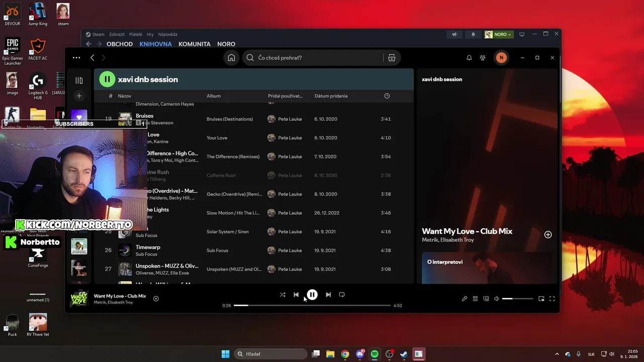Click the Čo chceš prehrať search field
Viewport: 644px width, 362px height.
point(313,58)
